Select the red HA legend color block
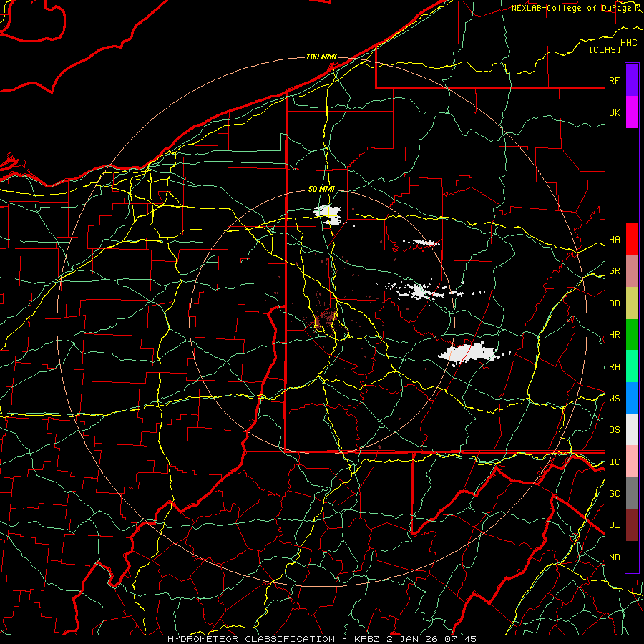This screenshot has height=644, width=644. tap(632, 239)
